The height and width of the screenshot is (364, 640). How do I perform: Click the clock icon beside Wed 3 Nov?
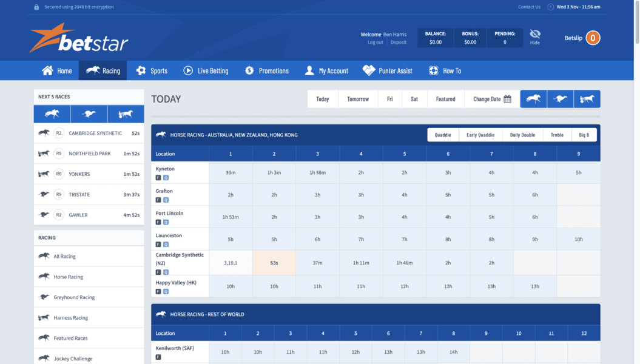[x=549, y=7]
